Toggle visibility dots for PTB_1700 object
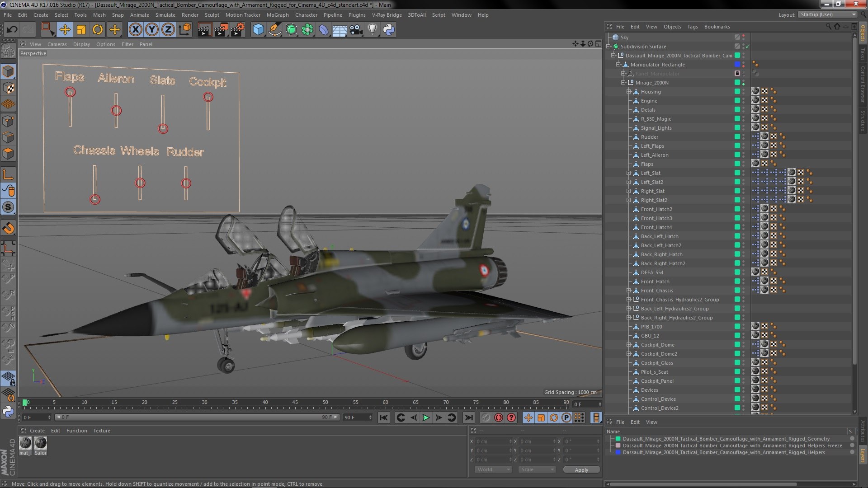 [744, 327]
